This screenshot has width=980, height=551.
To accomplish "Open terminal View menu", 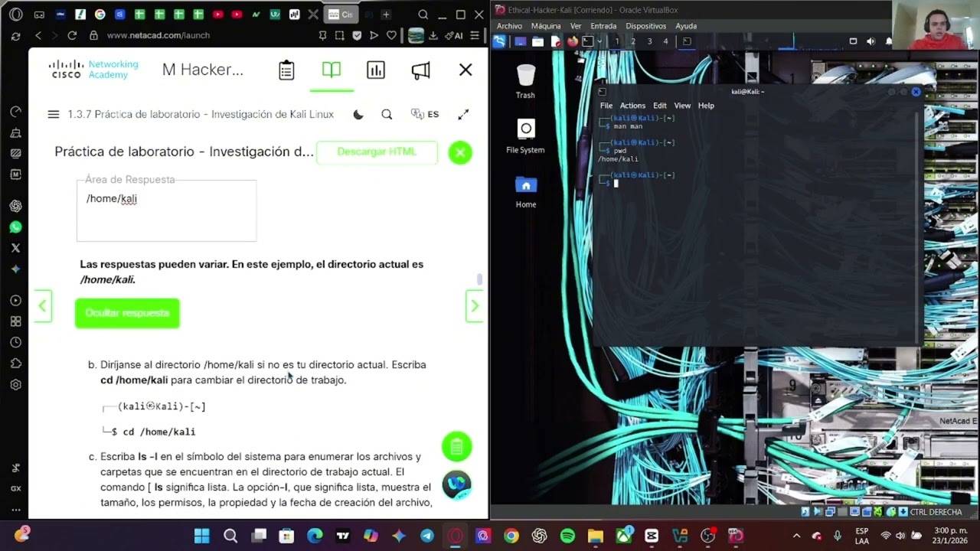I will point(682,106).
